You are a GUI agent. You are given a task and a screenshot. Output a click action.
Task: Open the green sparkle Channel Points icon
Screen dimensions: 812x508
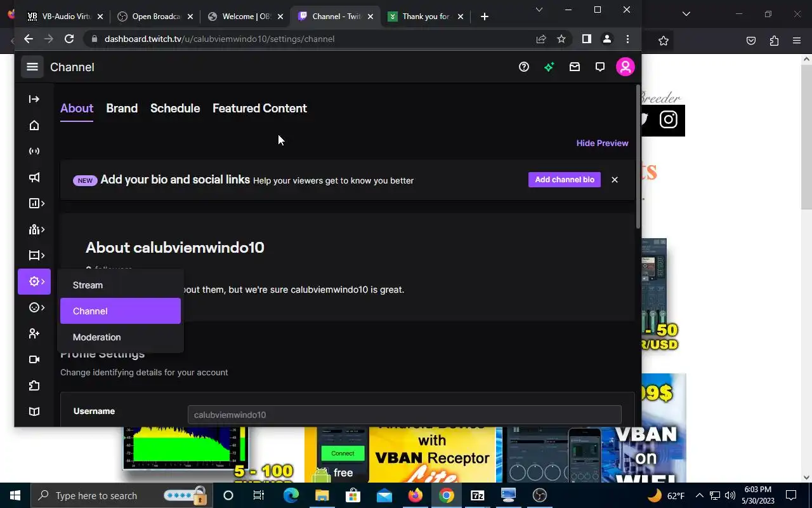[549, 67]
